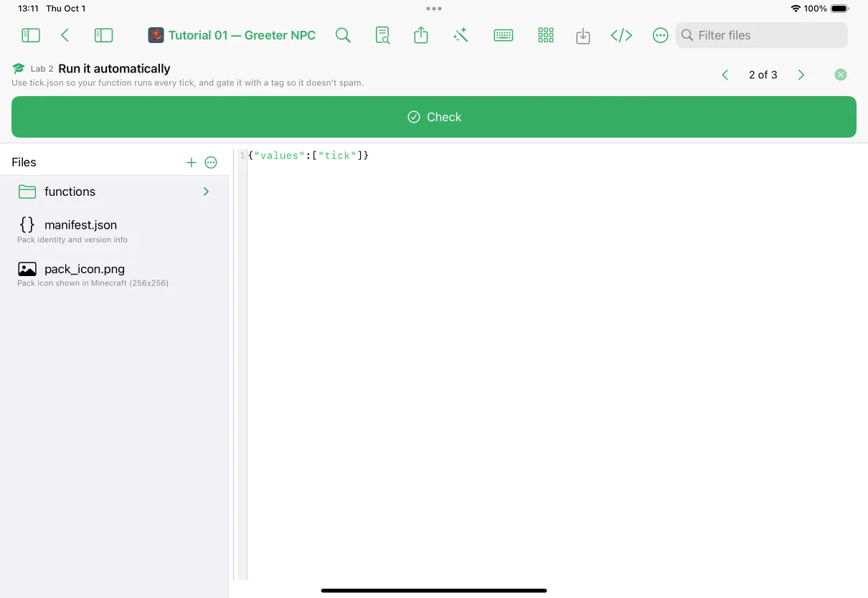
Task: Toggle the left sidebar panel icon
Action: pyautogui.click(x=31, y=35)
